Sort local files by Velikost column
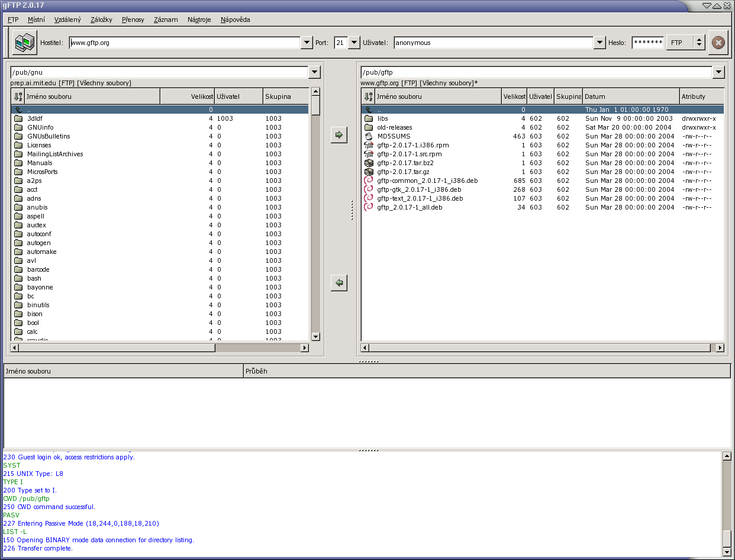The width and height of the screenshot is (735, 560). coord(187,96)
